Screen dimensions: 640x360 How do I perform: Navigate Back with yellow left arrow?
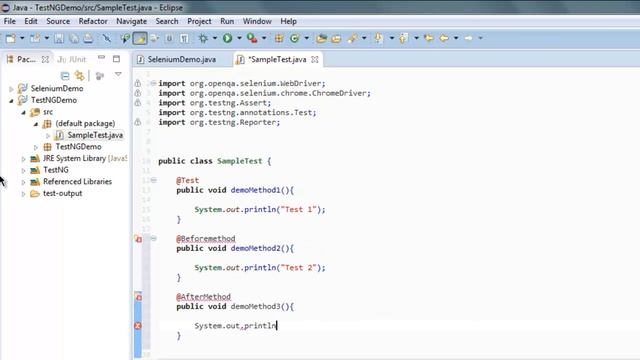pyautogui.click(x=444, y=38)
